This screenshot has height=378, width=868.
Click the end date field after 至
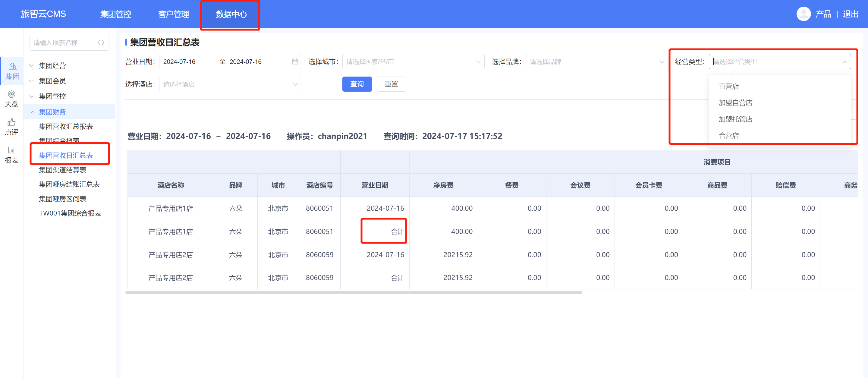click(246, 62)
